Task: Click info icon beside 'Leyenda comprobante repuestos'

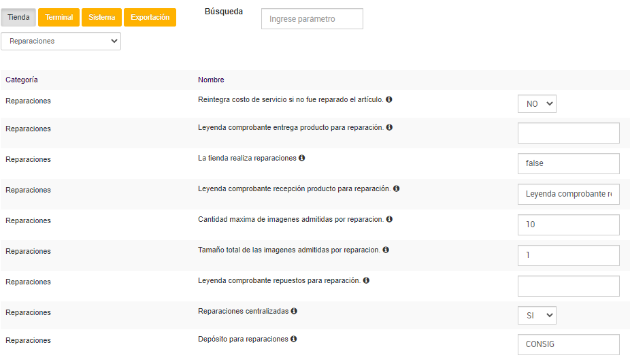Action: pos(366,280)
